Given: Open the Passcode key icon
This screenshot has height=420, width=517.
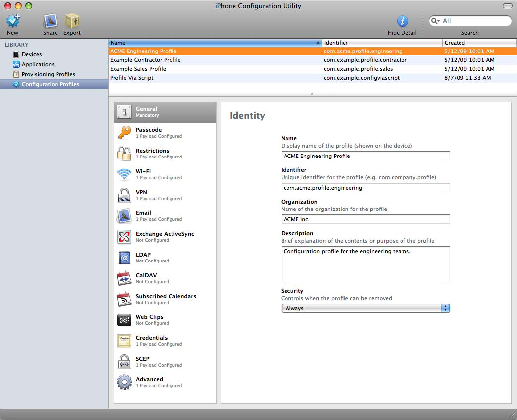Looking at the screenshot, I should tap(124, 133).
